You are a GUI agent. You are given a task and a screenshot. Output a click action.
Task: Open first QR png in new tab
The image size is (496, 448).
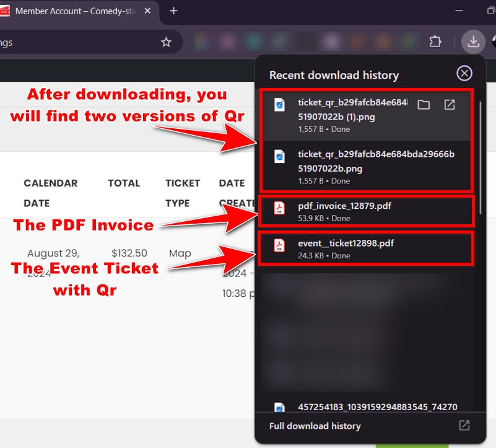click(x=450, y=105)
